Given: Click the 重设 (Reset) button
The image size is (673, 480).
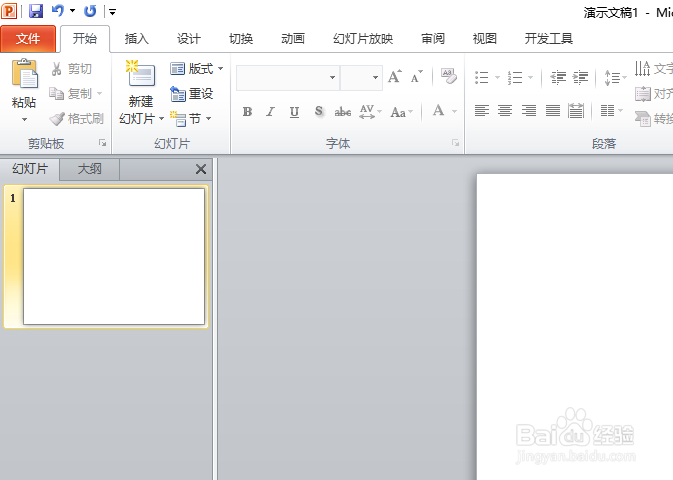Looking at the screenshot, I should [191, 94].
